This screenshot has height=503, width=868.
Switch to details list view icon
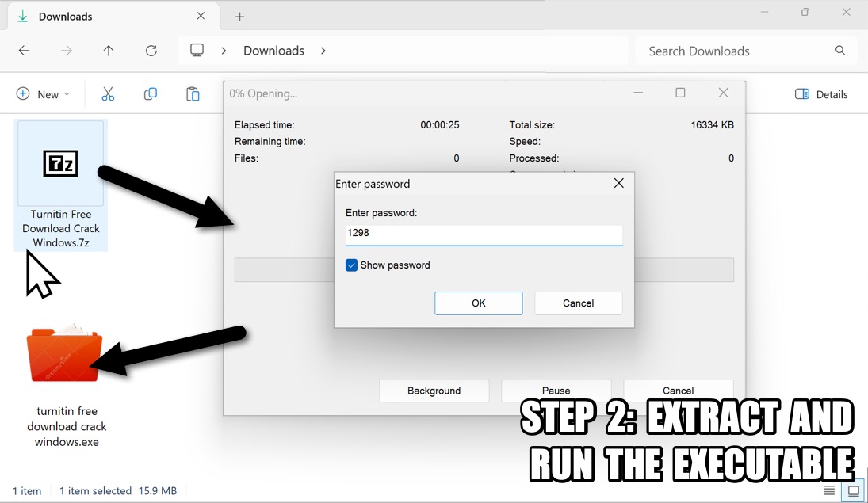tap(829, 490)
